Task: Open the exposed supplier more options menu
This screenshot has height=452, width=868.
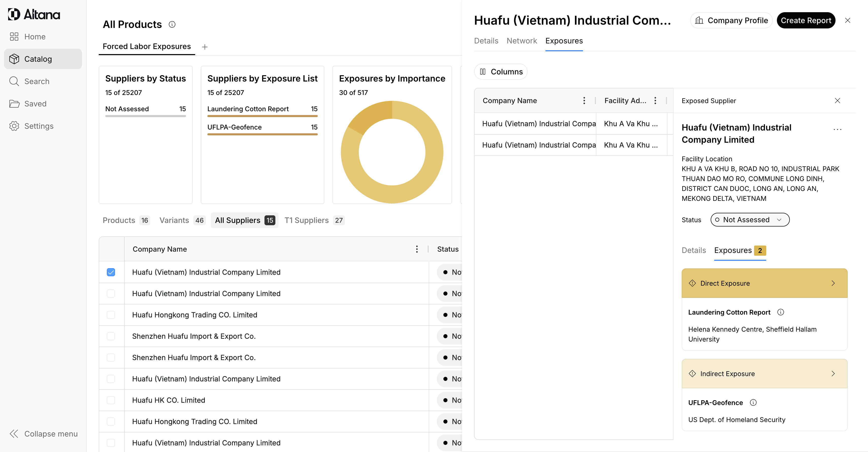Action: click(x=837, y=129)
